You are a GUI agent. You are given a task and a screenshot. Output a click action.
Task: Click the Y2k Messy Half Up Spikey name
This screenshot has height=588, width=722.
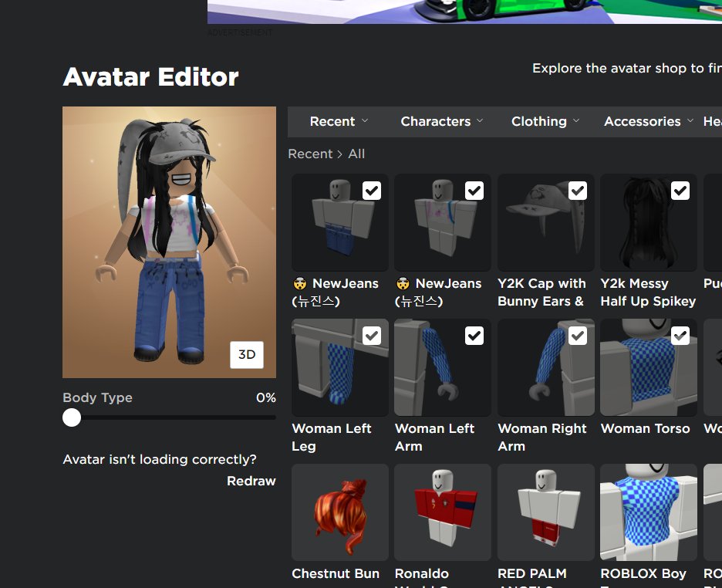click(648, 292)
